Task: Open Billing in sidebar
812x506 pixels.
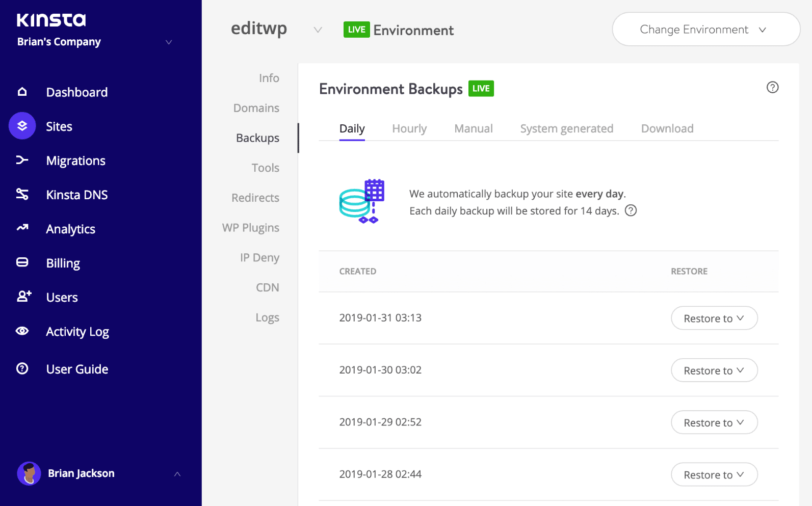Action: click(x=63, y=263)
